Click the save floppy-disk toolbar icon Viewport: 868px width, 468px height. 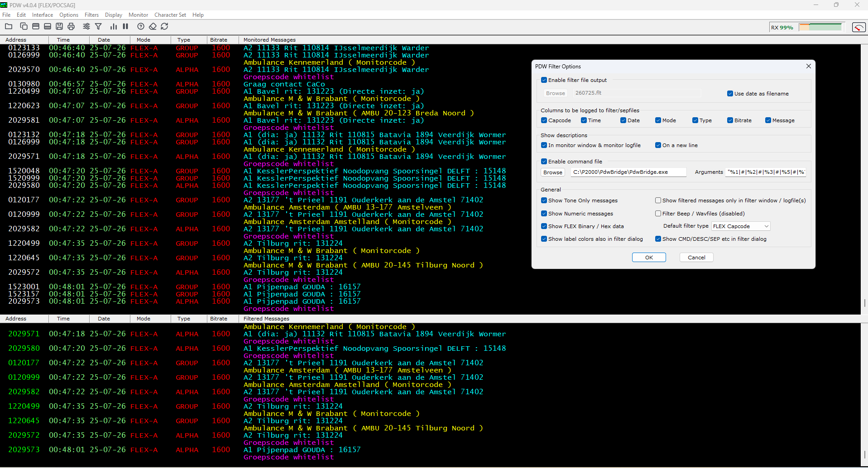coord(59,27)
